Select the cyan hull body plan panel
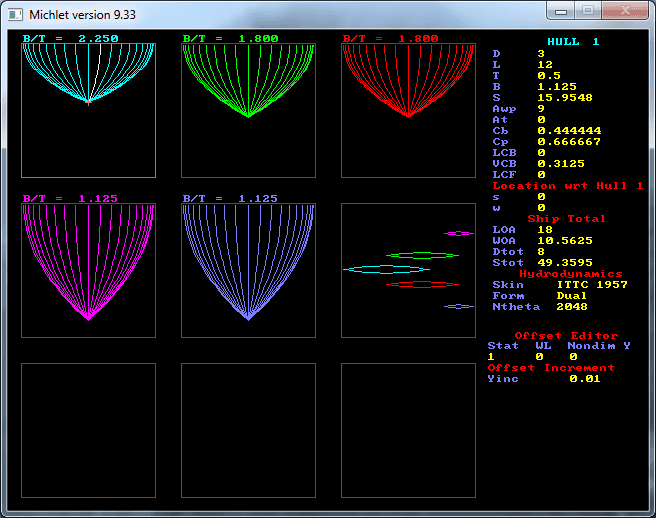The width and height of the screenshot is (656, 518). [88, 110]
